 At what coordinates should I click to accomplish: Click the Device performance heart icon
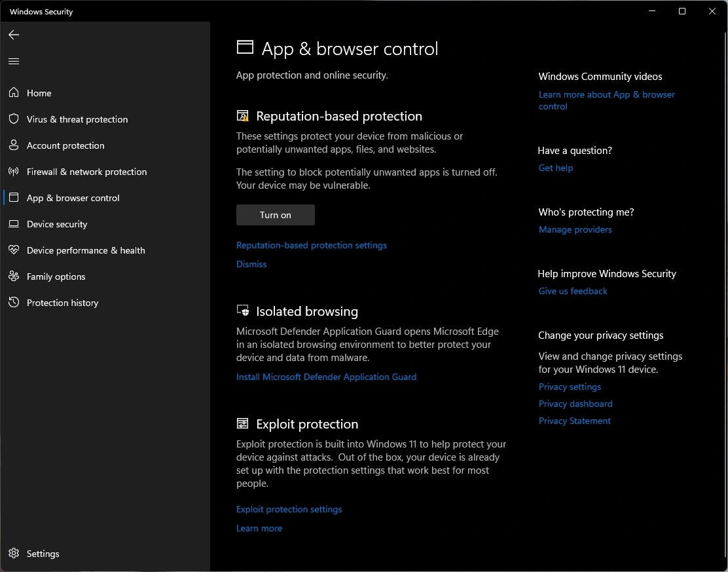(x=14, y=250)
